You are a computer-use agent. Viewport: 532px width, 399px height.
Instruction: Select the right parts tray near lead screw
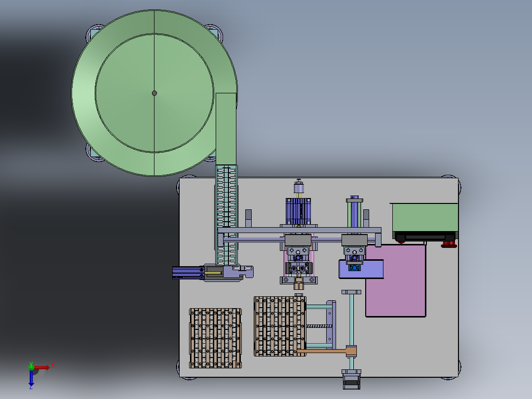point(280,326)
